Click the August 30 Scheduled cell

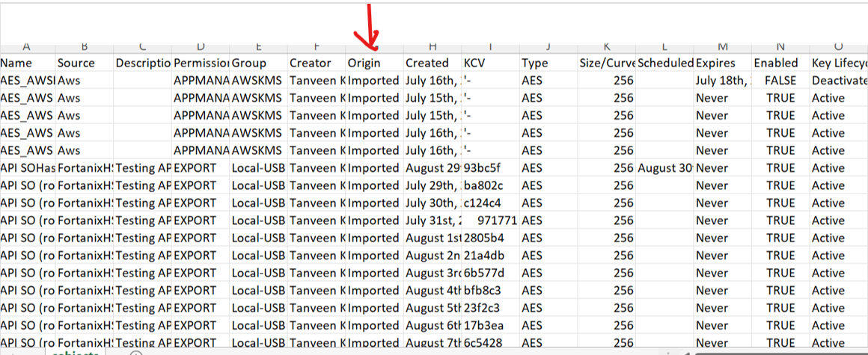coord(665,168)
